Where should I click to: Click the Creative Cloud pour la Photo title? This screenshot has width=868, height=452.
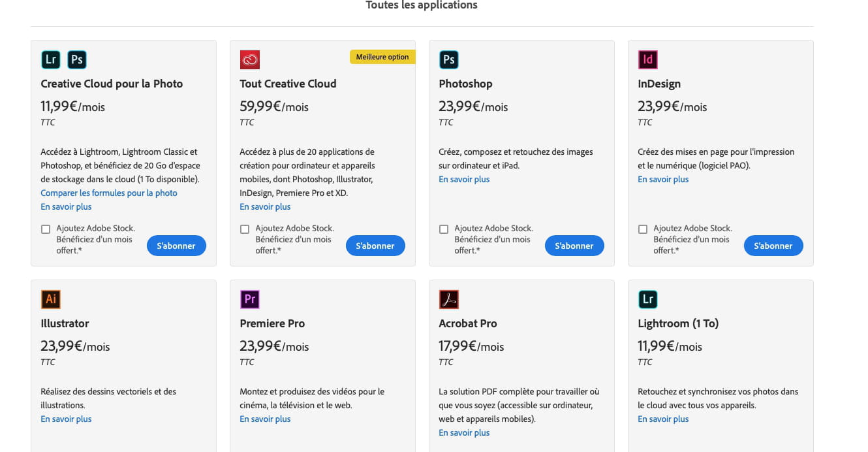tap(112, 84)
